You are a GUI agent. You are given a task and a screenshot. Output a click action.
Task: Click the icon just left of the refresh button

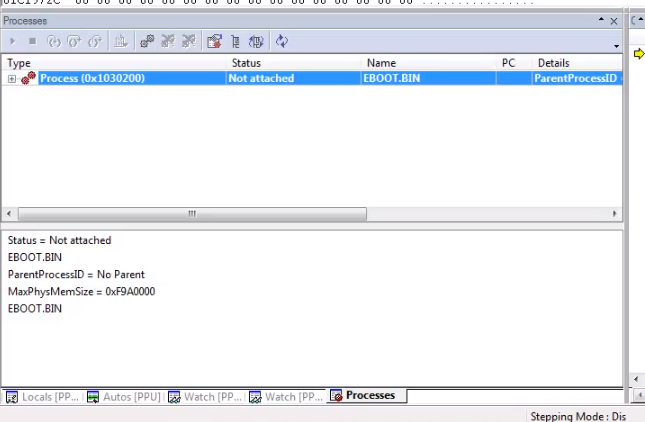tap(256, 41)
